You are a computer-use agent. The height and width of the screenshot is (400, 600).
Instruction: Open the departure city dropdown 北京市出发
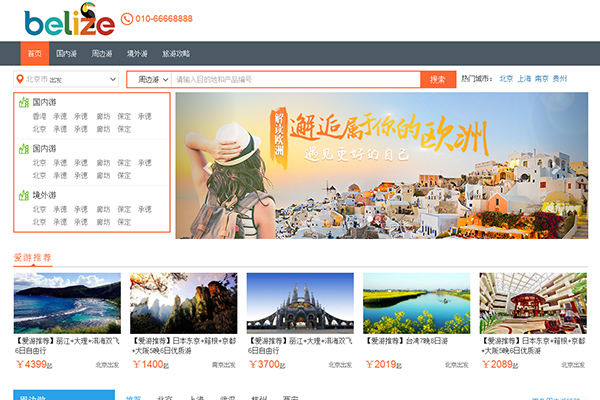point(66,79)
